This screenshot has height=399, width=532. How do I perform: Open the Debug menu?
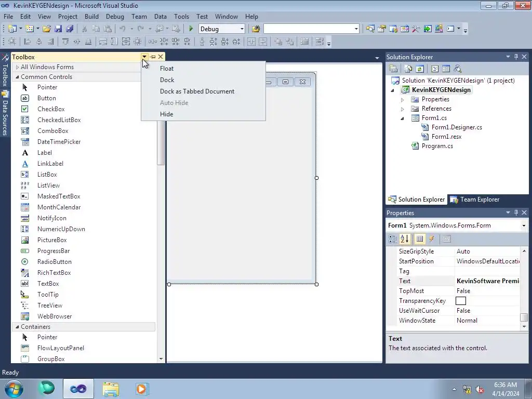[x=115, y=16]
